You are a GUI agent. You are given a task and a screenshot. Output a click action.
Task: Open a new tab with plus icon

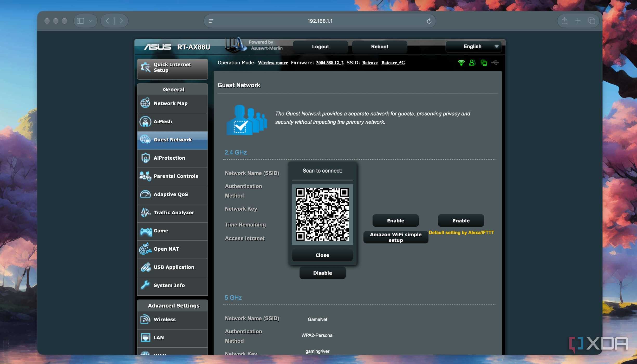click(578, 21)
